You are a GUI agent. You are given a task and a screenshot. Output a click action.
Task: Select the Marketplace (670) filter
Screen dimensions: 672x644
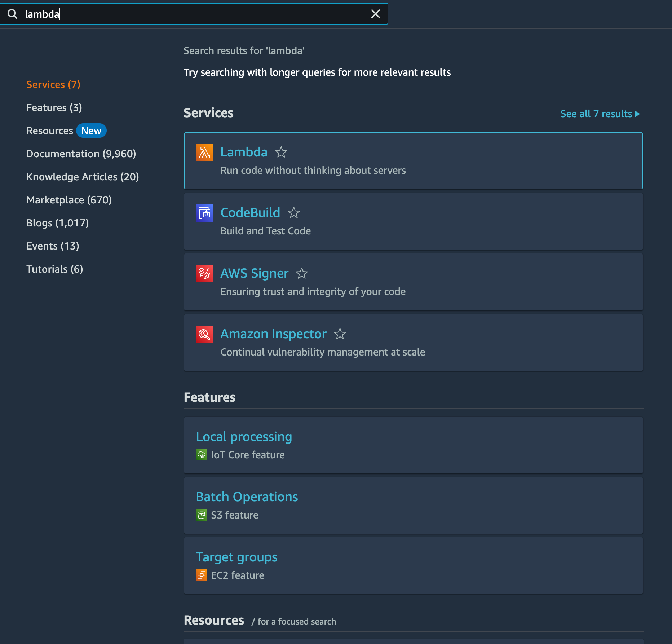pos(69,200)
